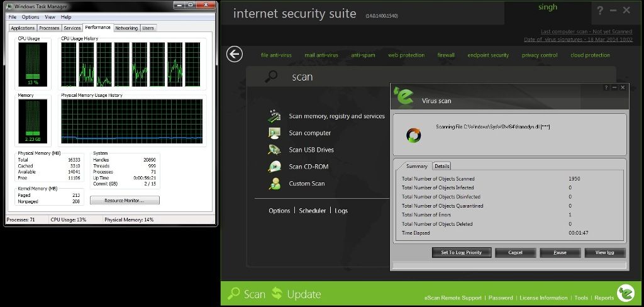Open eScan Remote Support link

click(x=453, y=298)
